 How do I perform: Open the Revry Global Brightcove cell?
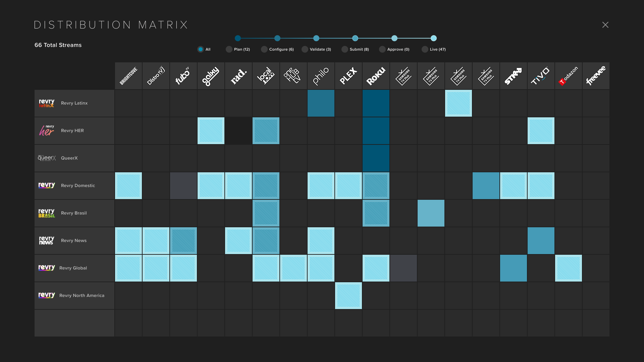128,268
